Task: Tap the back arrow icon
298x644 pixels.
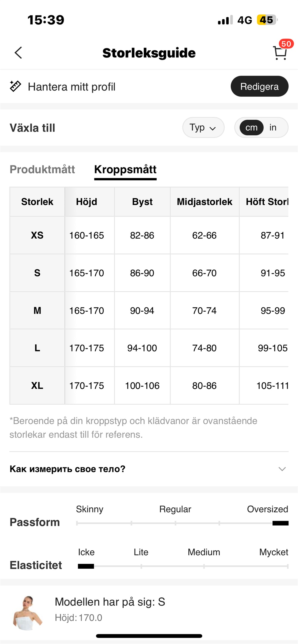Action: [18, 53]
